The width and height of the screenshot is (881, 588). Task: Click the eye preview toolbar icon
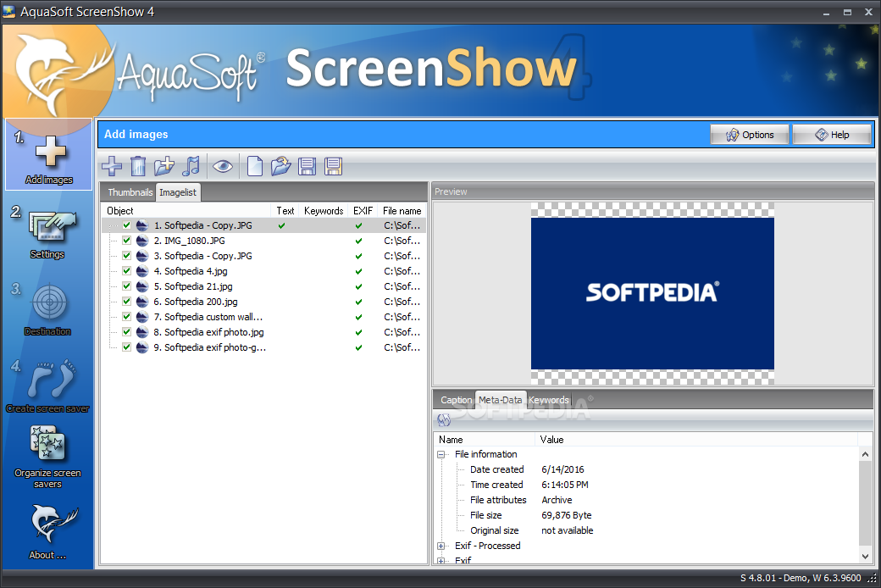click(223, 166)
